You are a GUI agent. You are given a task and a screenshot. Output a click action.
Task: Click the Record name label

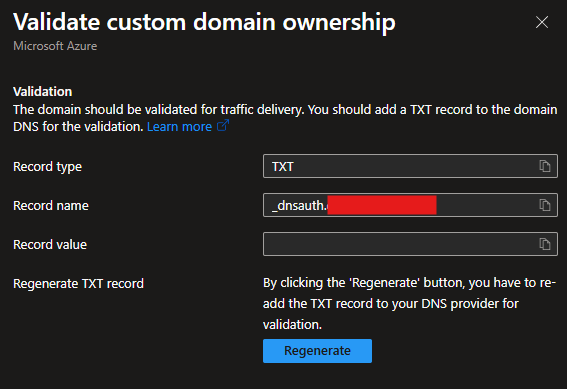pos(51,205)
